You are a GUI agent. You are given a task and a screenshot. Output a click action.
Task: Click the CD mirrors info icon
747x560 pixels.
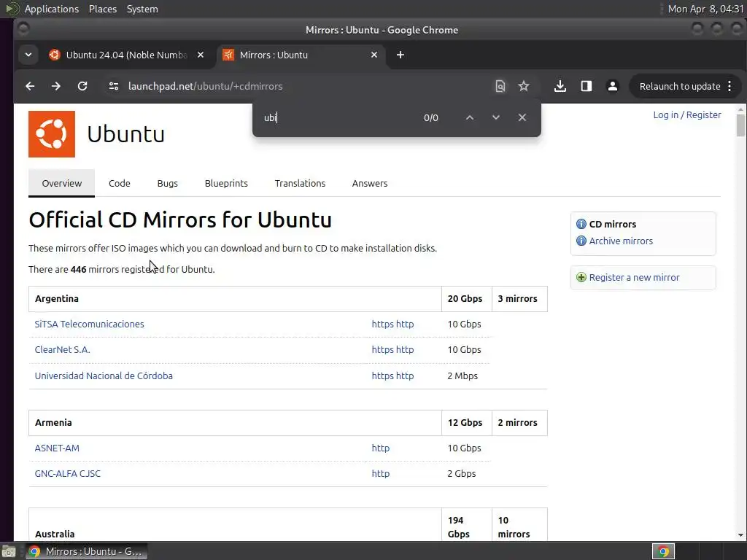[581, 224]
